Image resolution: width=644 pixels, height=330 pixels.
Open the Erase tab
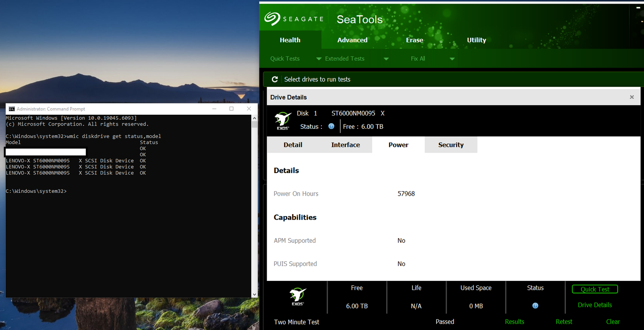[414, 40]
